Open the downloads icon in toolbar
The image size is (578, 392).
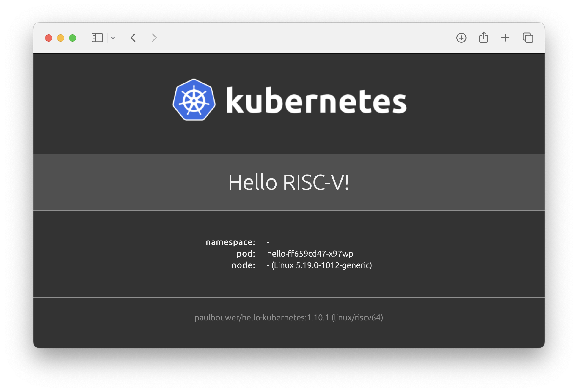(x=461, y=38)
